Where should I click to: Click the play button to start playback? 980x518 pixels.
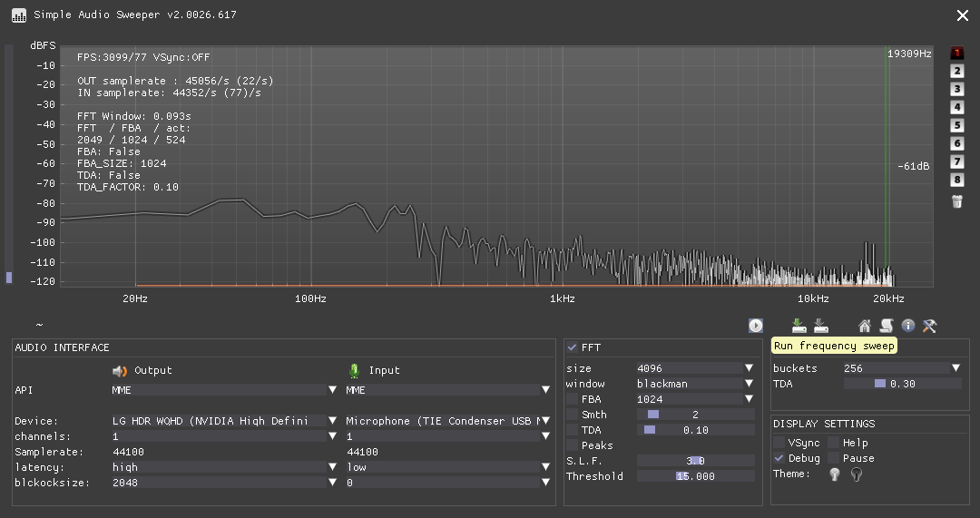point(756,326)
